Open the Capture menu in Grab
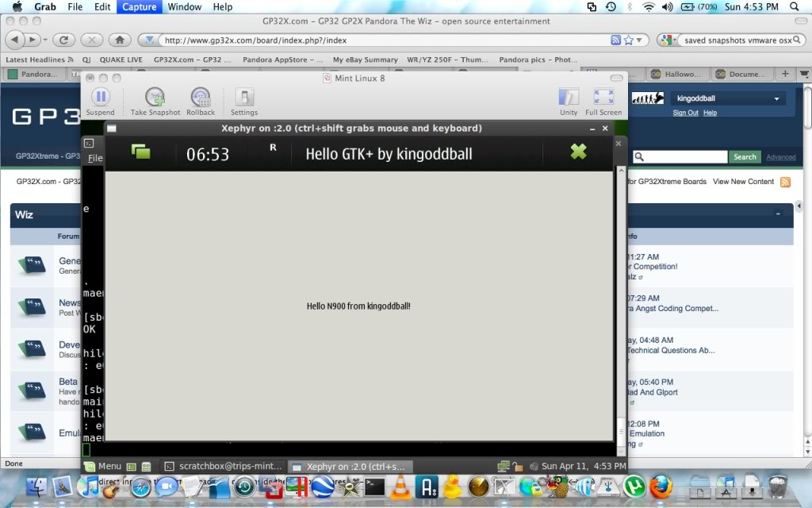The width and height of the screenshot is (812, 508). [139, 7]
